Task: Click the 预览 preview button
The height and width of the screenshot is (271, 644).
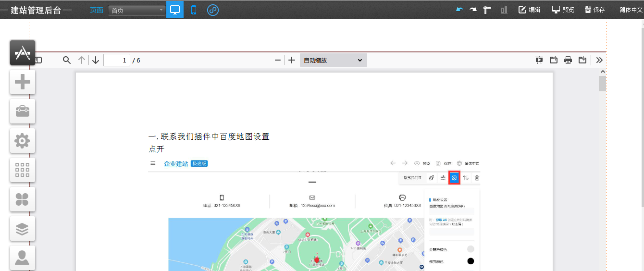Action: pos(563,10)
